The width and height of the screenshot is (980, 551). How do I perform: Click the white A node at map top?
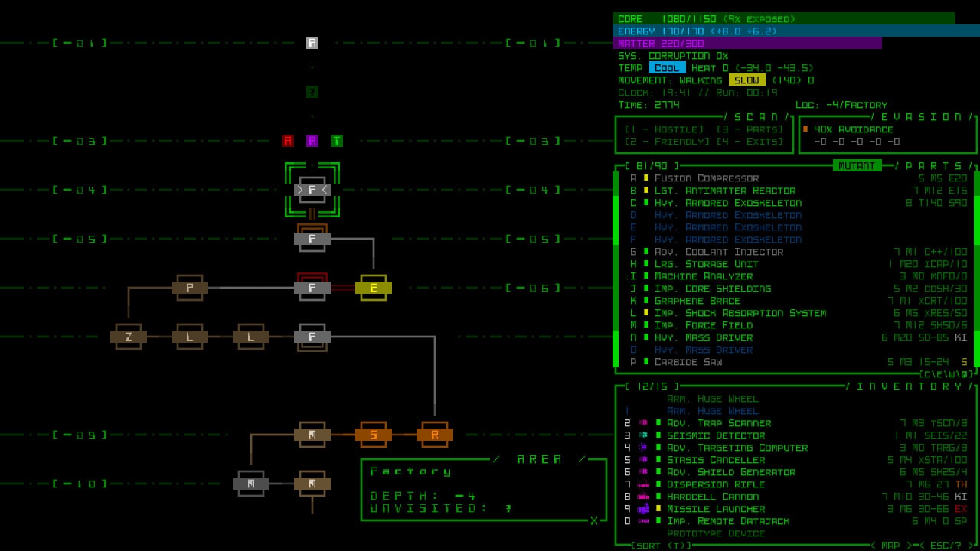[312, 43]
